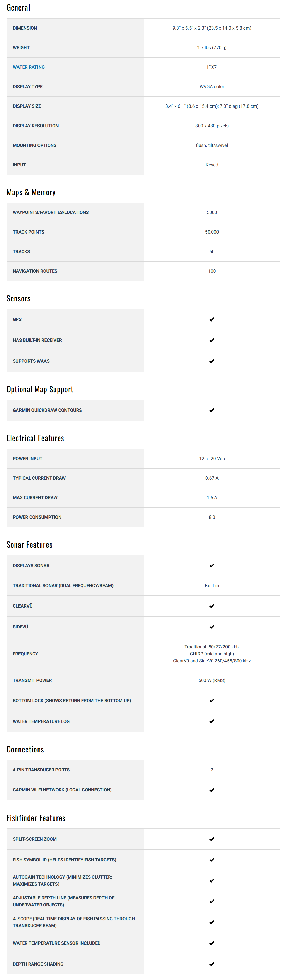The width and height of the screenshot is (293, 980).
Task: Click the ClearVü checkmark icon
Action: pyautogui.click(x=212, y=606)
